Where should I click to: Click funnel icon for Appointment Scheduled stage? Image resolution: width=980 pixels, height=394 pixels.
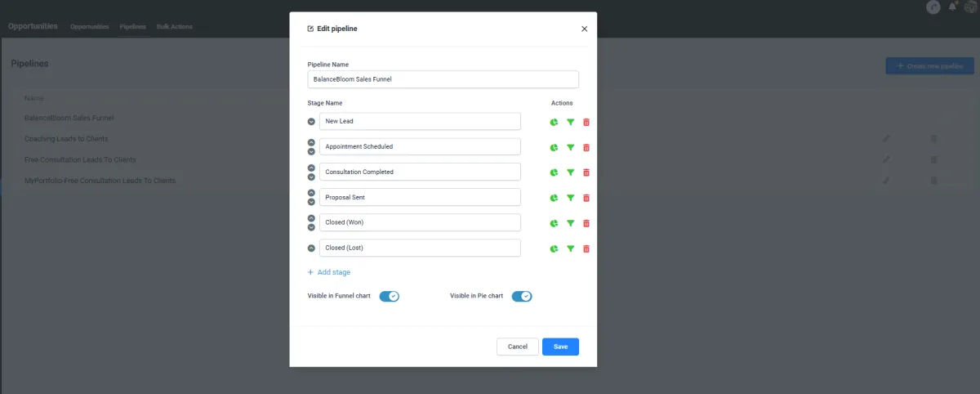pyautogui.click(x=570, y=147)
